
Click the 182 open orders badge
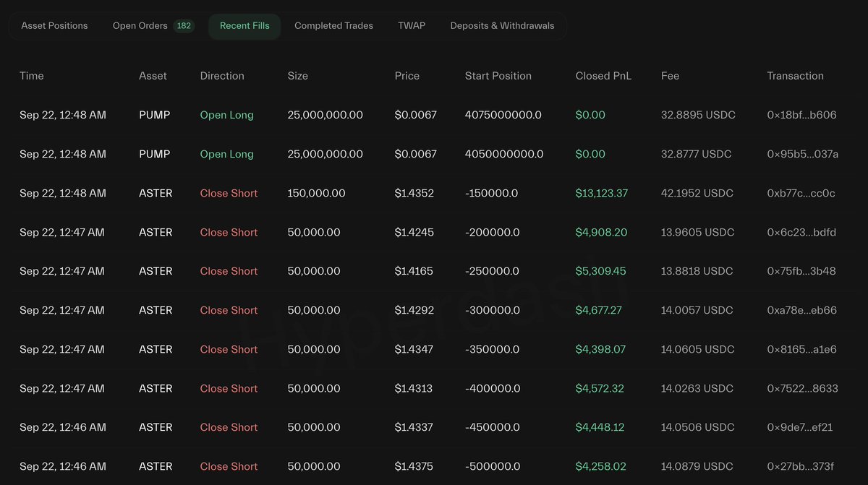[184, 26]
